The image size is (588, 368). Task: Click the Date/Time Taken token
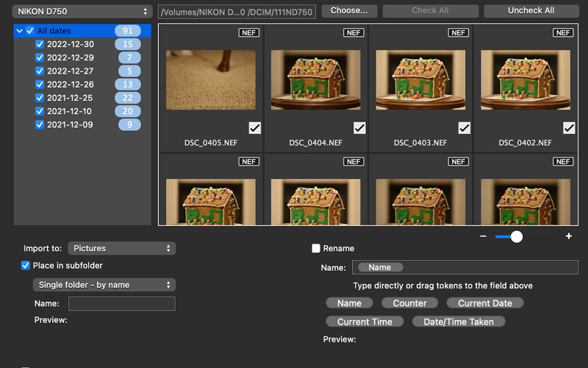click(459, 322)
